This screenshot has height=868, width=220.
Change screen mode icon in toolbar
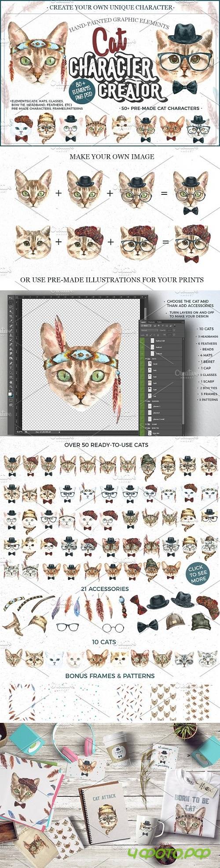point(11,405)
